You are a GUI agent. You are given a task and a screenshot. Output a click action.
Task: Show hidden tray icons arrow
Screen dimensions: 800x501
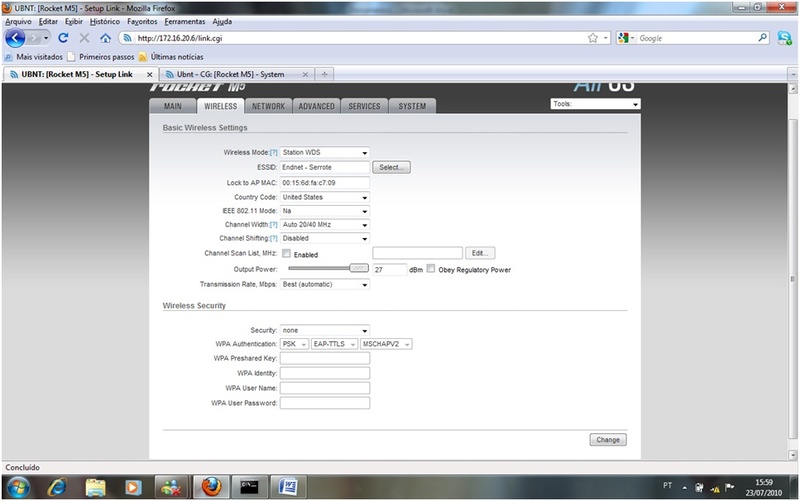[685, 488]
